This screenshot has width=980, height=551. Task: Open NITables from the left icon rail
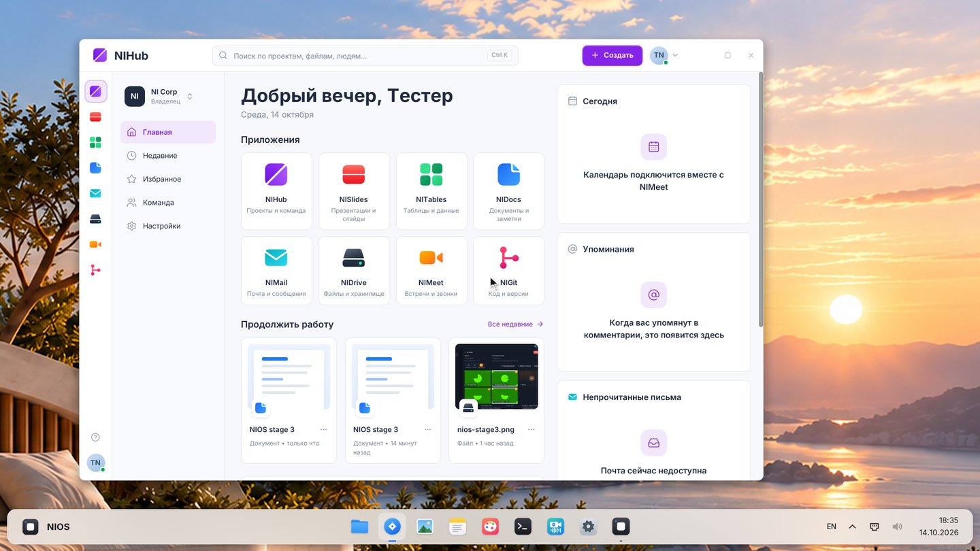pos(95,142)
